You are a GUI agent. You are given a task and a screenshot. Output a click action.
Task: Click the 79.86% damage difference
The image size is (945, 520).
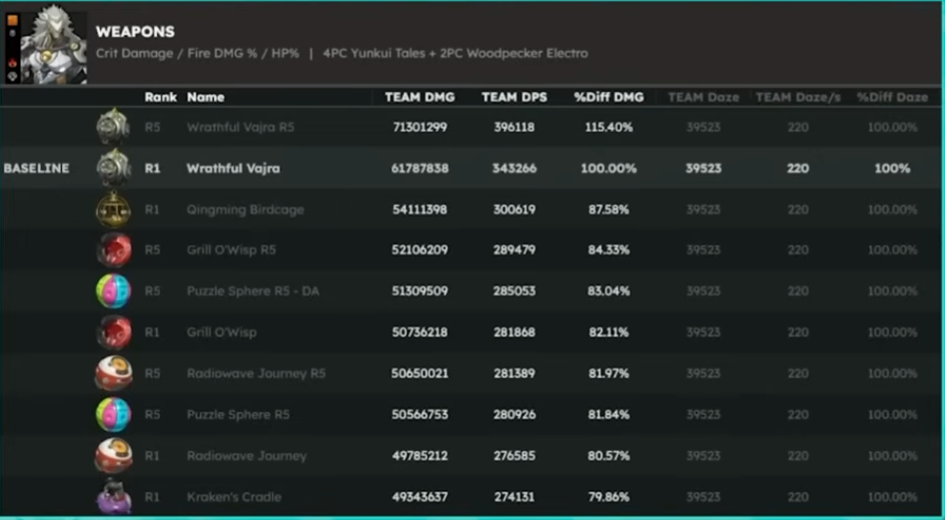[x=609, y=497]
